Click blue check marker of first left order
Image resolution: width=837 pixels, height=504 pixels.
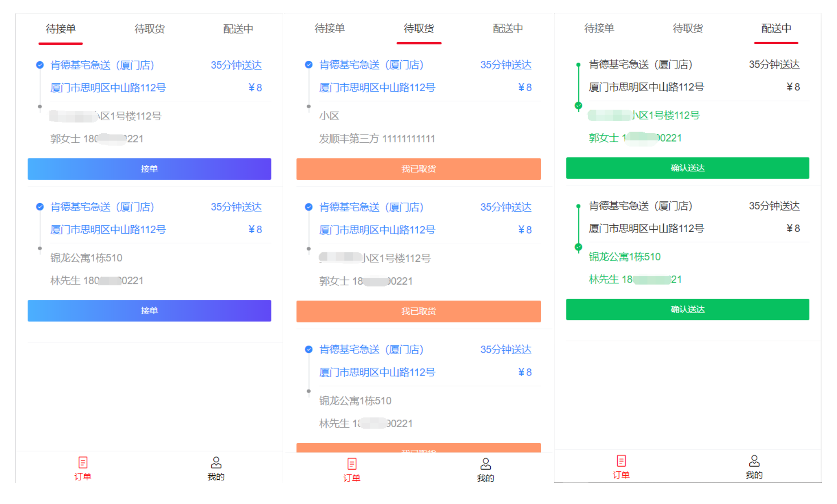(40, 65)
